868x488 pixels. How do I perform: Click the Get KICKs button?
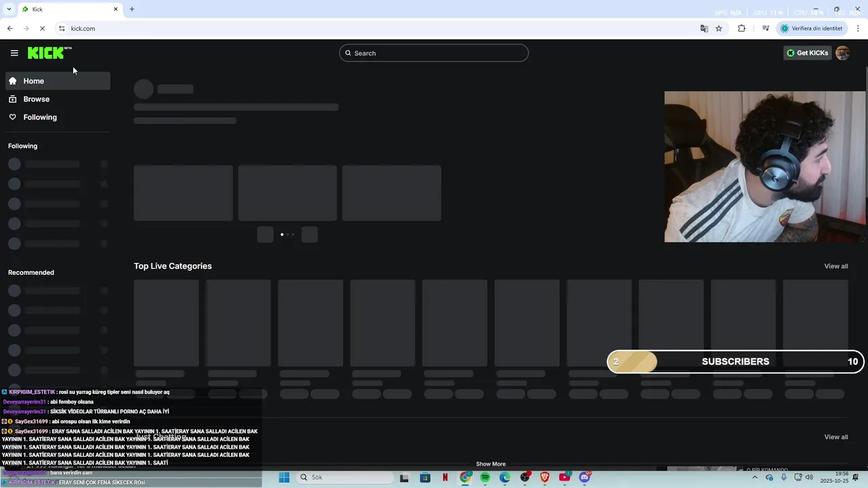pos(807,53)
